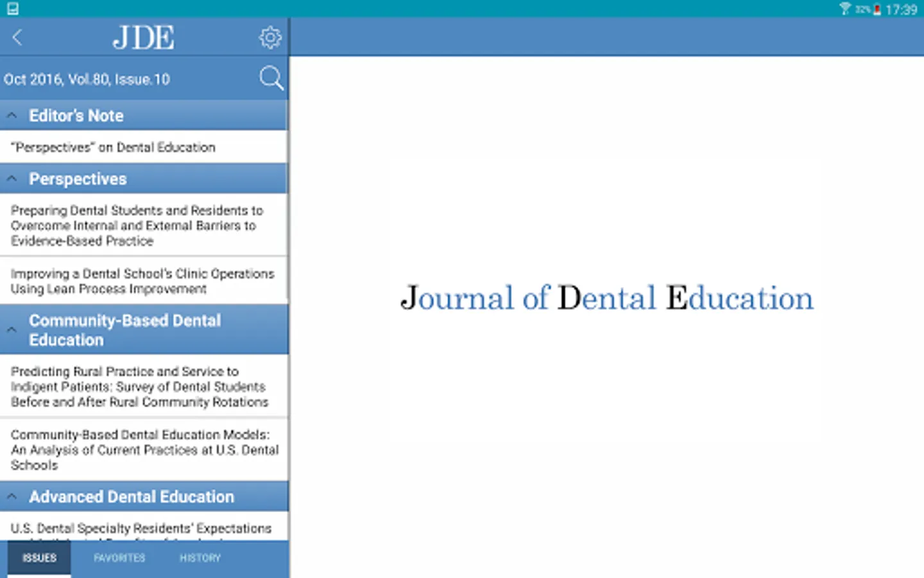The image size is (924, 578).
Task: Tap the back arrow in JDE header
Action: click(x=17, y=37)
